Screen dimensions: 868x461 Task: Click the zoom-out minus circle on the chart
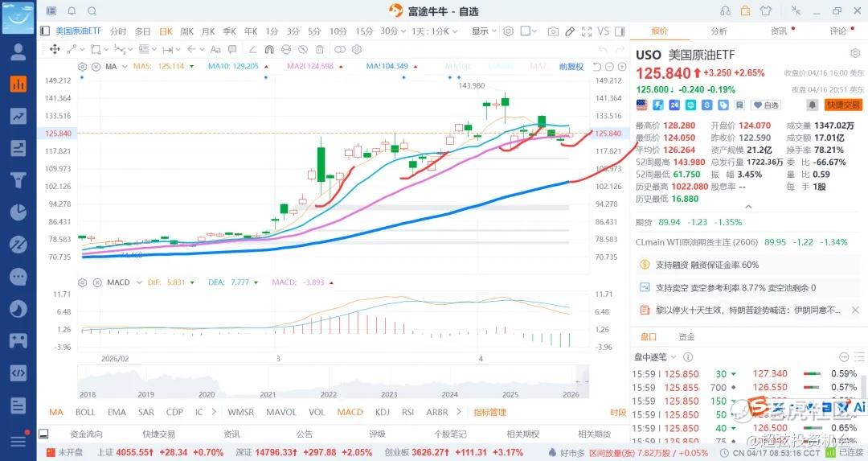click(609, 67)
